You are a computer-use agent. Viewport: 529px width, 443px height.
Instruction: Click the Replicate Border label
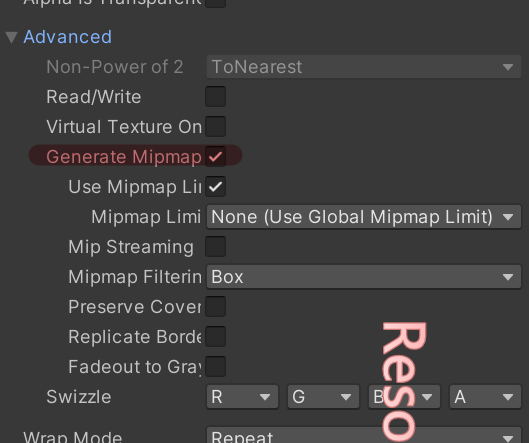click(135, 337)
